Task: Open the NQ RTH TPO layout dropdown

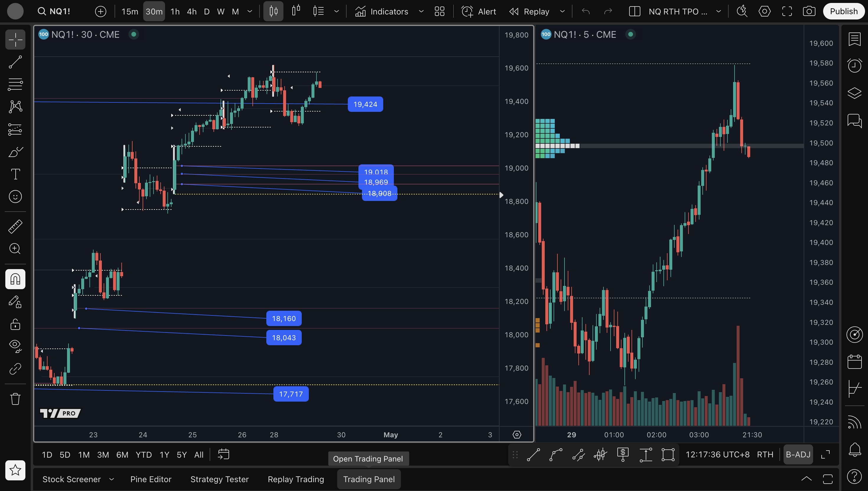Action: 719,12
